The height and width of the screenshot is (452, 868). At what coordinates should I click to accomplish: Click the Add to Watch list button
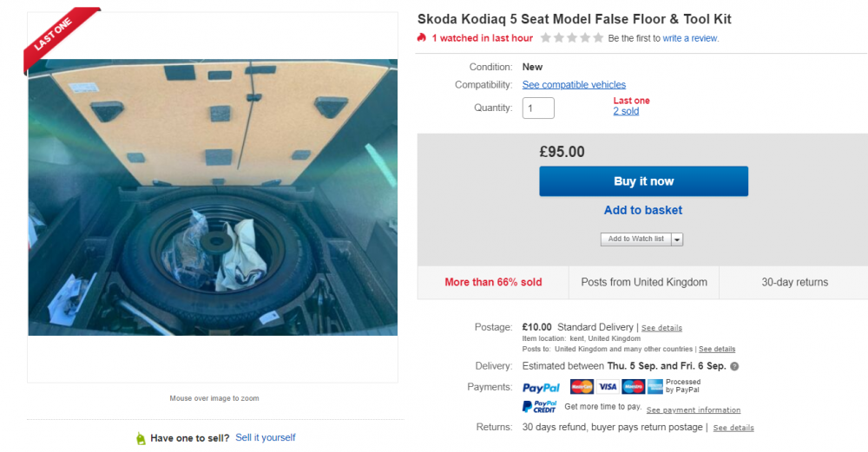636,239
